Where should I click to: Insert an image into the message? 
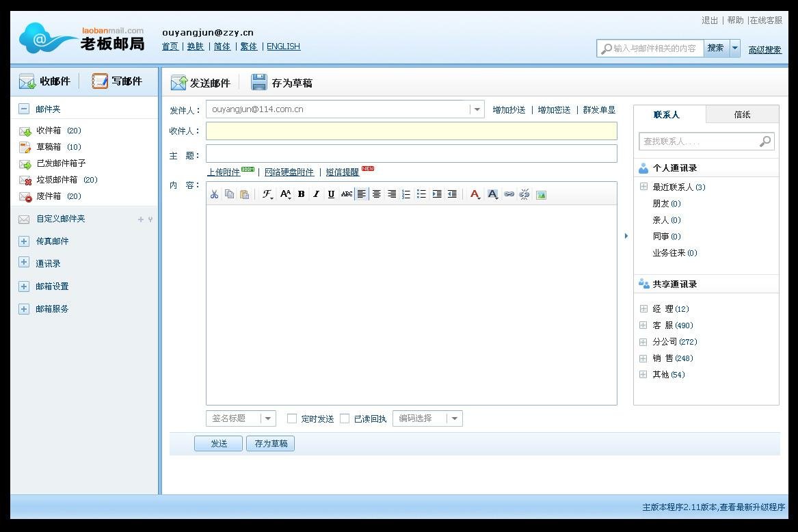pyautogui.click(x=540, y=194)
